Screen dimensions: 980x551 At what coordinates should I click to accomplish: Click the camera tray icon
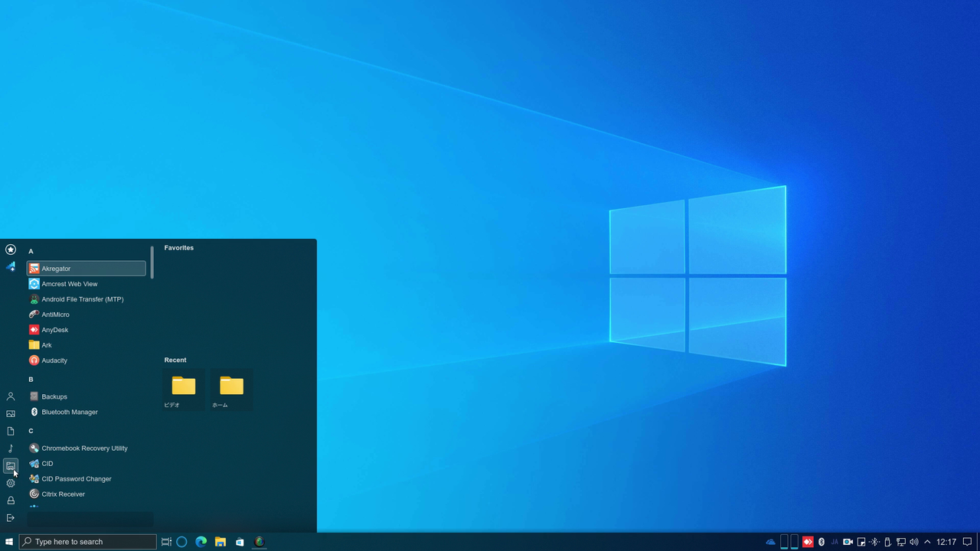848,542
